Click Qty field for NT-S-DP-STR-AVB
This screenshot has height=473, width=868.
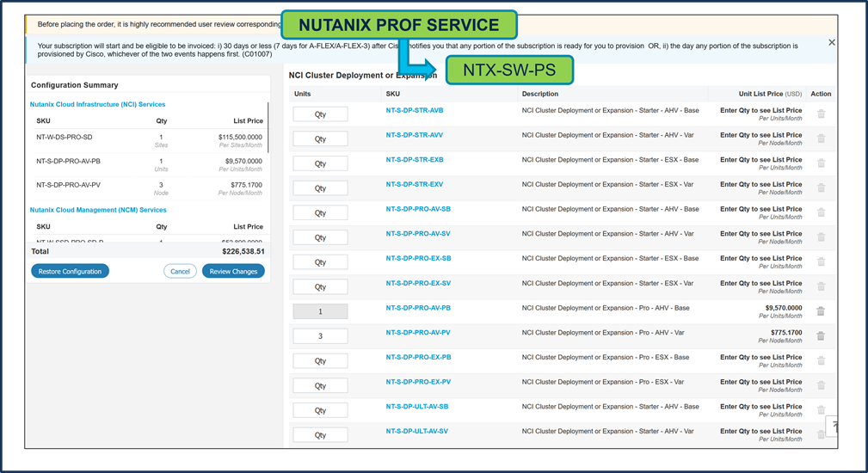coord(321,114)
